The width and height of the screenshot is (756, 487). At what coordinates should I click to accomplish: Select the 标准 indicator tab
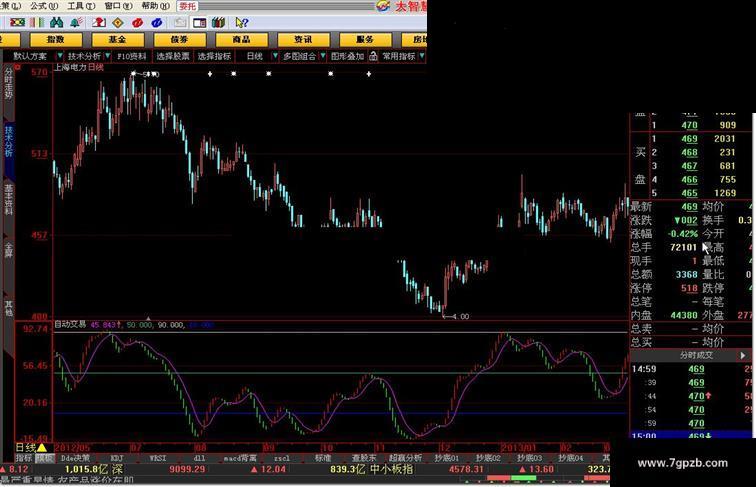[x=323, y=458]
